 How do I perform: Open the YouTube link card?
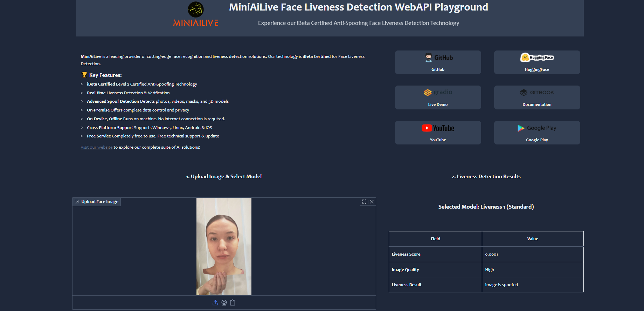coord(438,133)
